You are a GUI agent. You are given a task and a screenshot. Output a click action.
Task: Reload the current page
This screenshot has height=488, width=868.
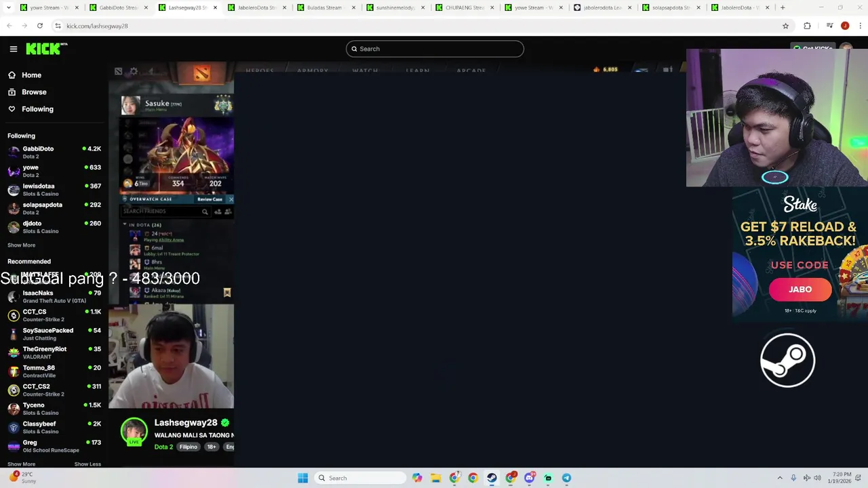(x=40, y=26)
